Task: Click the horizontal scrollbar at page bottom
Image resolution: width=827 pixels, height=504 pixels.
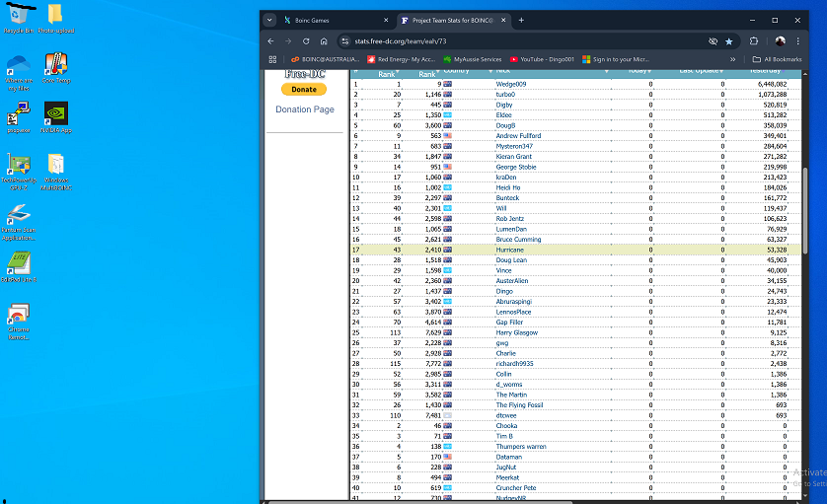Action: [x=420, y=502]
